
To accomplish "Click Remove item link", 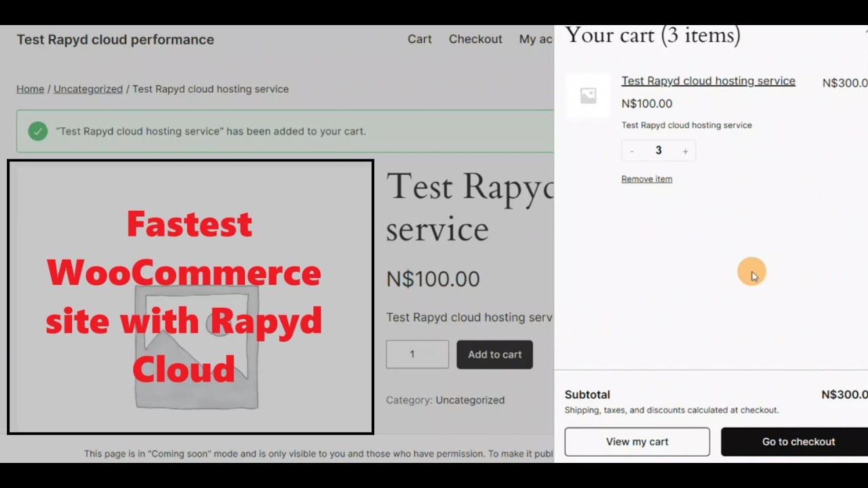I will point(646,179).
